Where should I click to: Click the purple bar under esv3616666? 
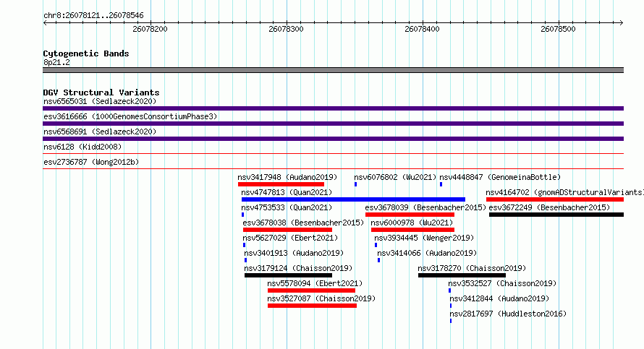(333, 124)
